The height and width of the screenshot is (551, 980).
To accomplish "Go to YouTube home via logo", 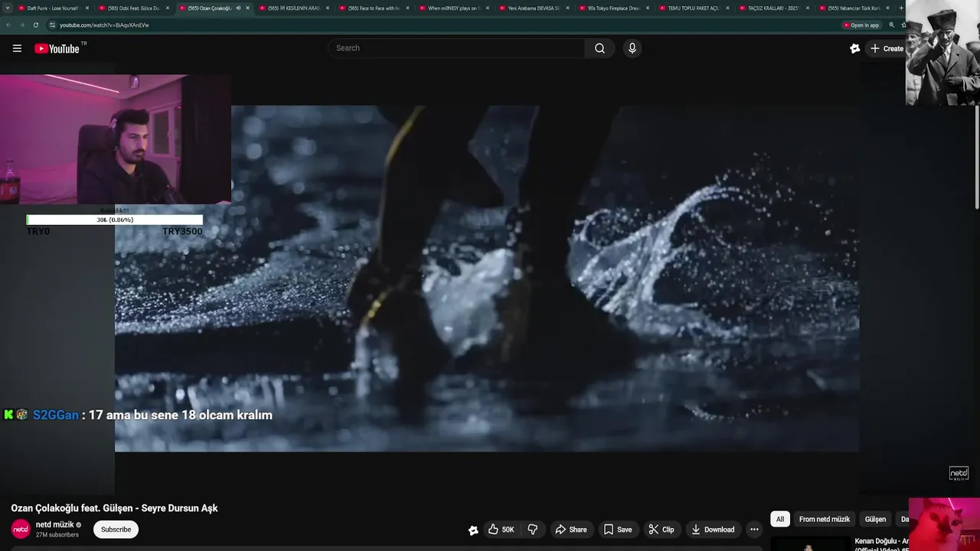I will point(57,48).
